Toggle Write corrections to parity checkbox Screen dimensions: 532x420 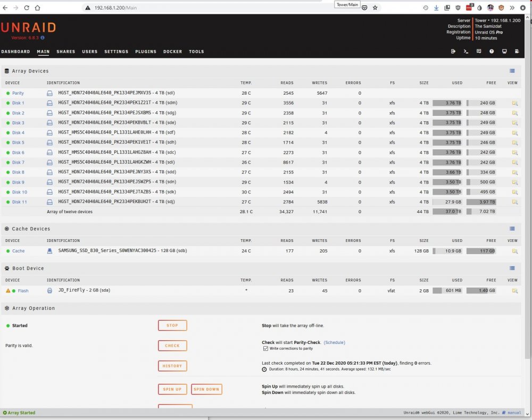pos(265,348)
